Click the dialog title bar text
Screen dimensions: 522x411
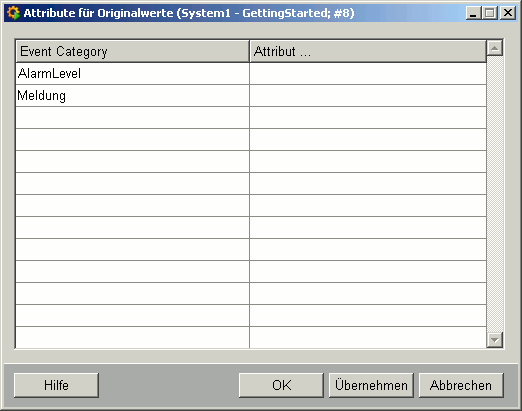(x=189, y=13)
